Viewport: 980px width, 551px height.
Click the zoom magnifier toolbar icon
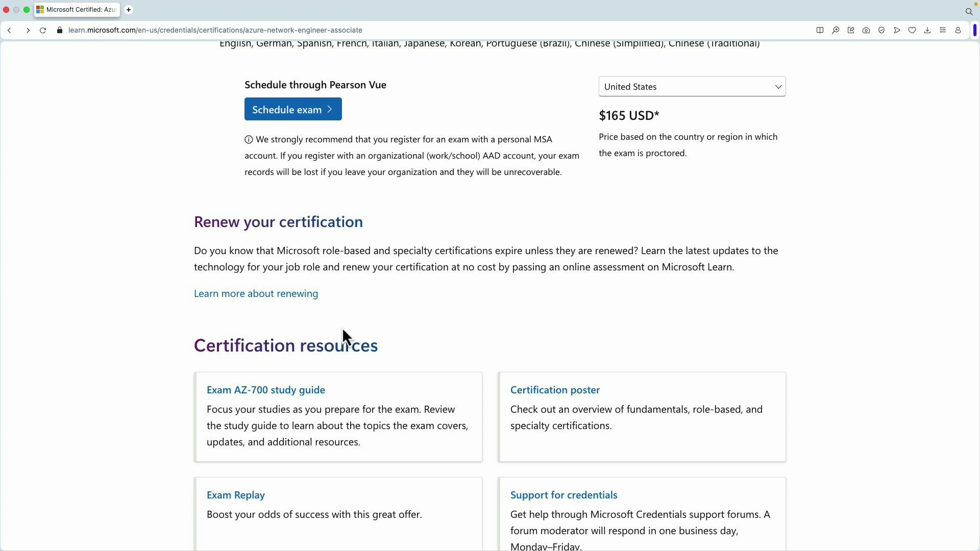coord(836,30)
